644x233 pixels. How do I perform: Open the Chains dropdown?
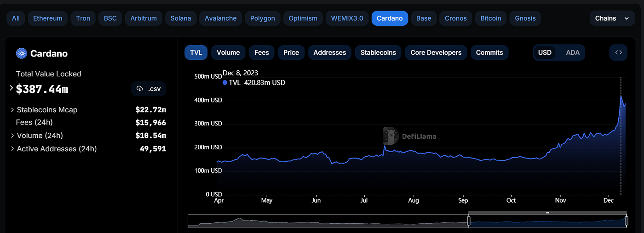coord(611,18)
